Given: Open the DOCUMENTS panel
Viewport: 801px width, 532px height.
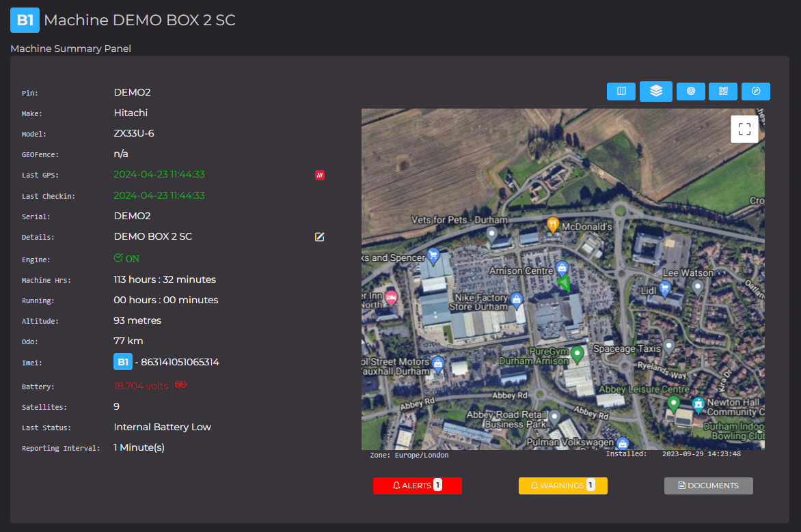Looking at the screenshot, I should click(x=708, y=486).
